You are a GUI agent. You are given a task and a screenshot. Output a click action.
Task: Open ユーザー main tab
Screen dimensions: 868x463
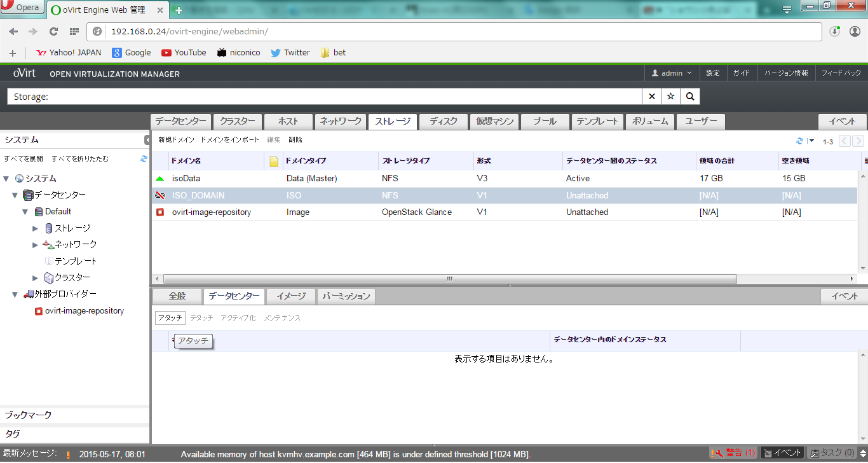(701, 121)
